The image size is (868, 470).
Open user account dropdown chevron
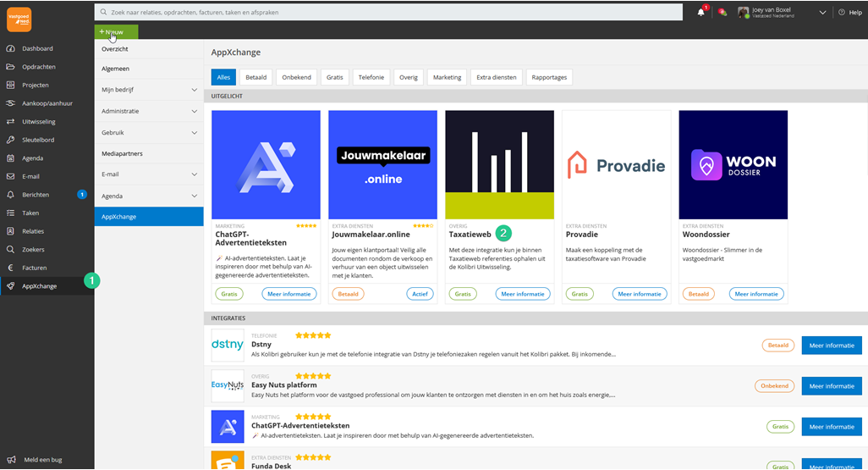click(x=822, y=13)
